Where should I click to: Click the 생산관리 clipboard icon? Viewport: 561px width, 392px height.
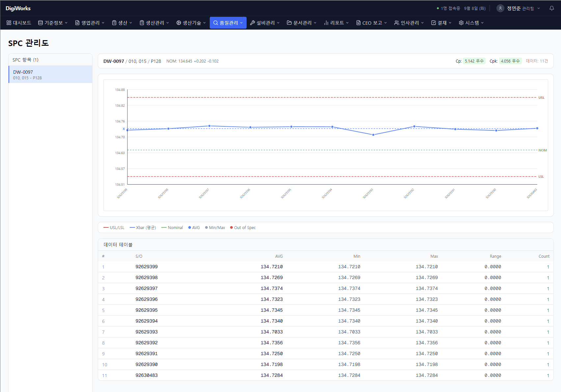pos(142,23)
